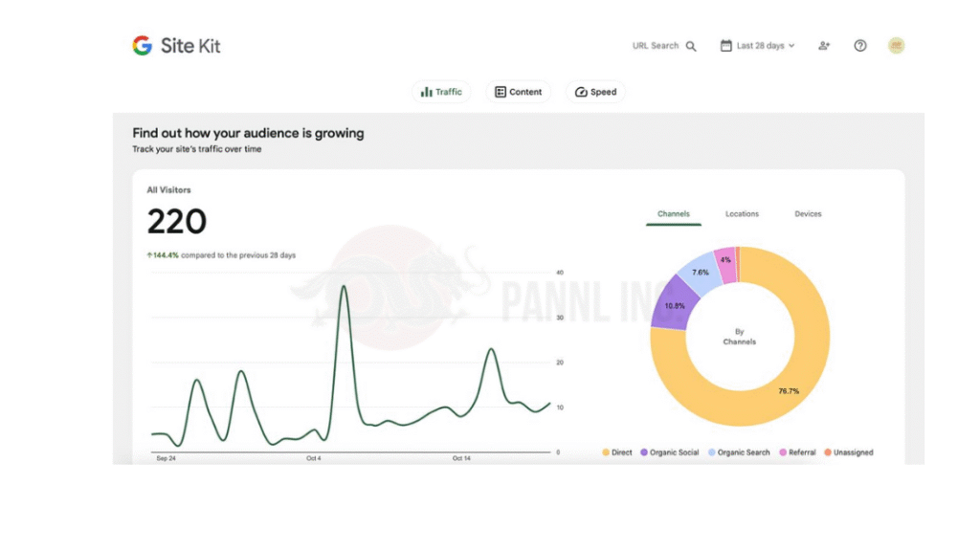This screenshot has width=980, height=550.
Task: Switch to the Devices tab
Action: pos(808,214)
